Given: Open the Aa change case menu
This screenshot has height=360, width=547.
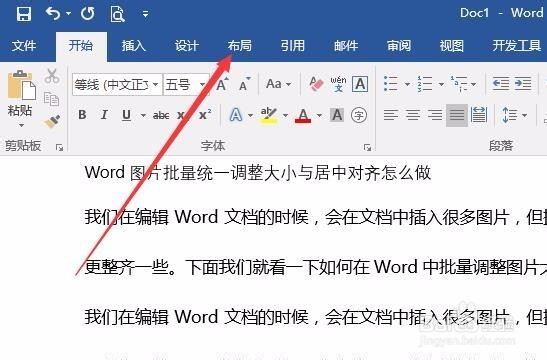Looking at the screenshot, I should click(278, 84).
